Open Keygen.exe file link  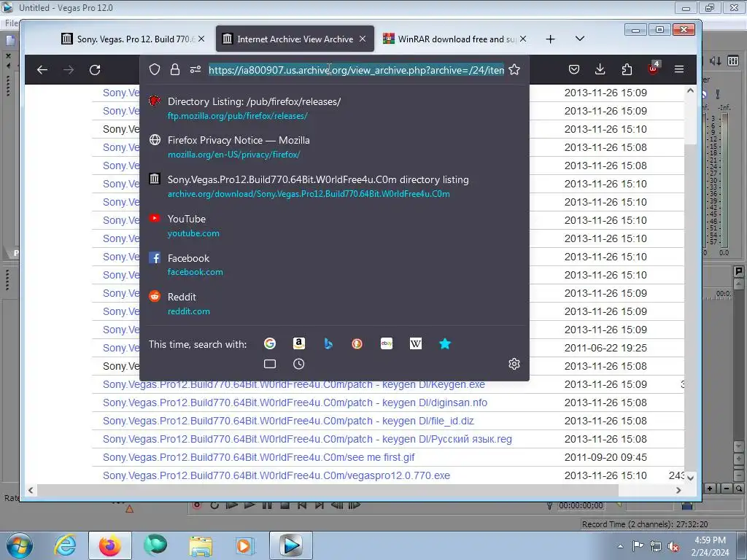(294, 384)
